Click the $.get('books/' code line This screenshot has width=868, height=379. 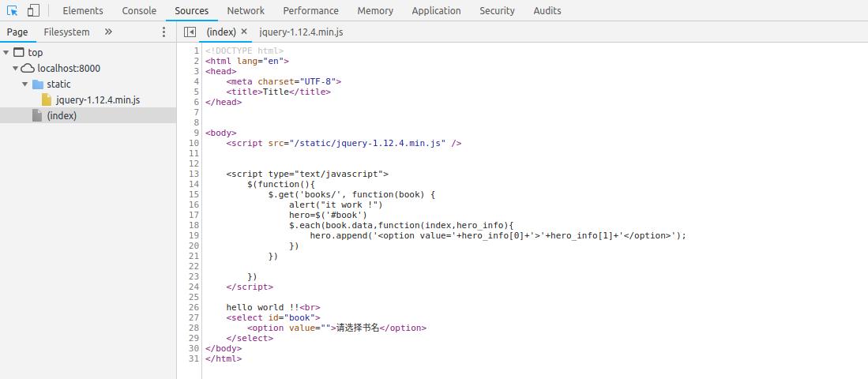click(352, 194)
